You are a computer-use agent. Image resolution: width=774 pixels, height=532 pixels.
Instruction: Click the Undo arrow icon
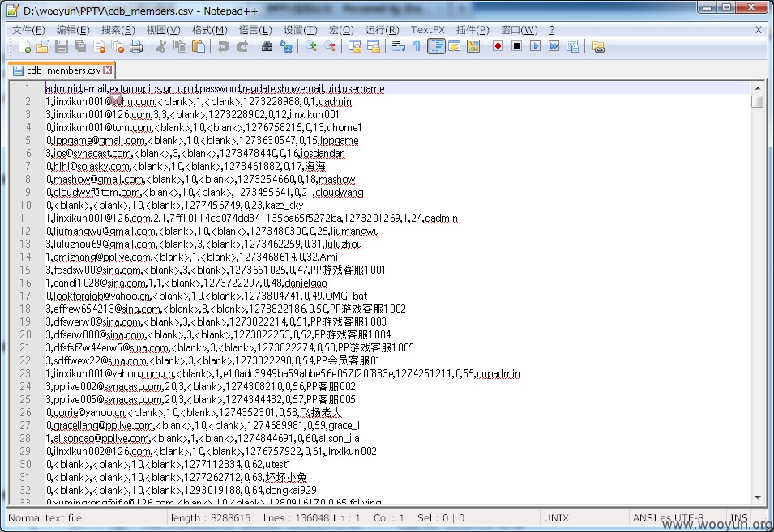(223, 47)
